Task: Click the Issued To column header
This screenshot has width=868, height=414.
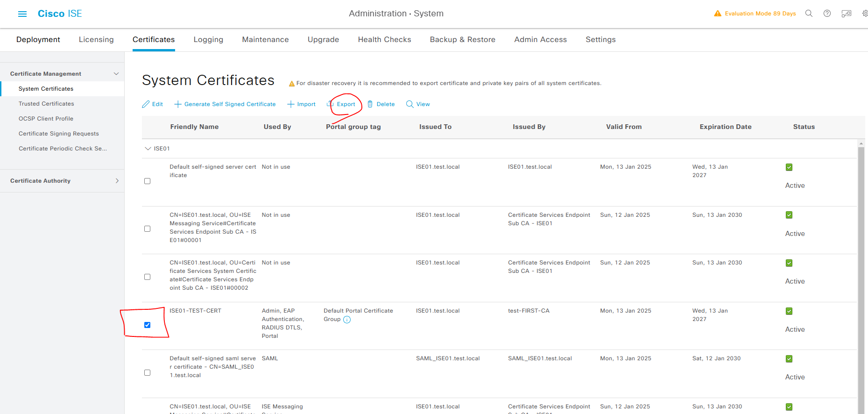Action: [x=435, y=127]
